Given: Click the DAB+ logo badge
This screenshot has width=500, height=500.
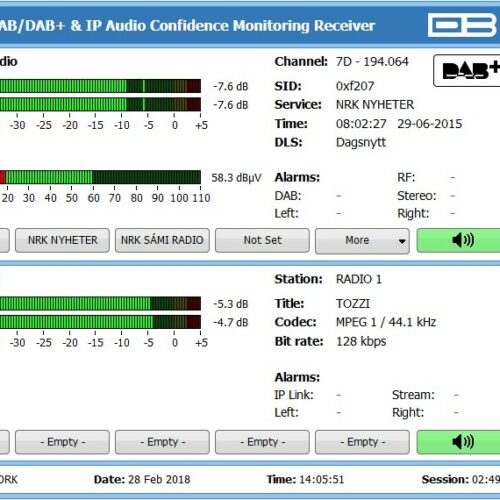Looking at the screenshot, I should [467, 71].
